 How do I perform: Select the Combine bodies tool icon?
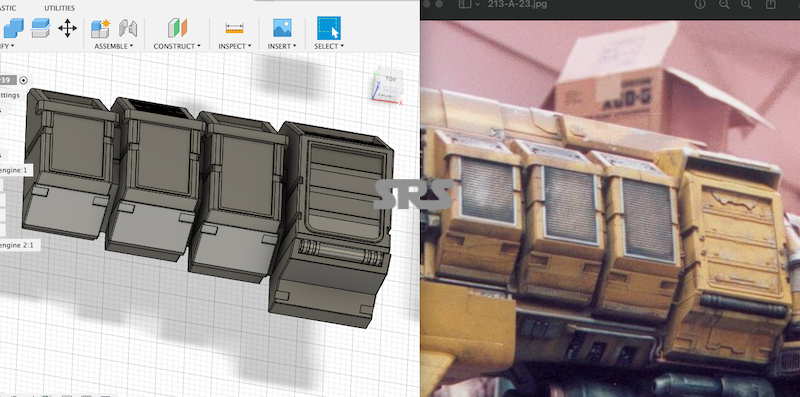coord(13,28)
